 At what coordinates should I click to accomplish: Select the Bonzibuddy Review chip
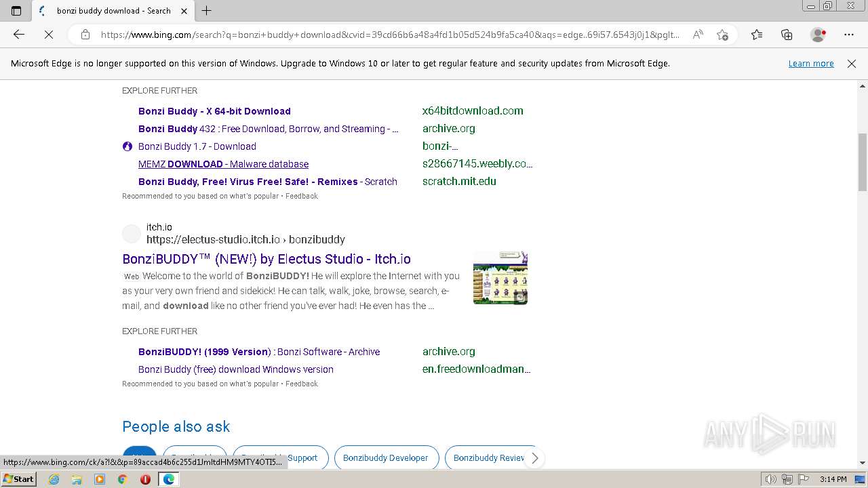[x=488, y=458]
